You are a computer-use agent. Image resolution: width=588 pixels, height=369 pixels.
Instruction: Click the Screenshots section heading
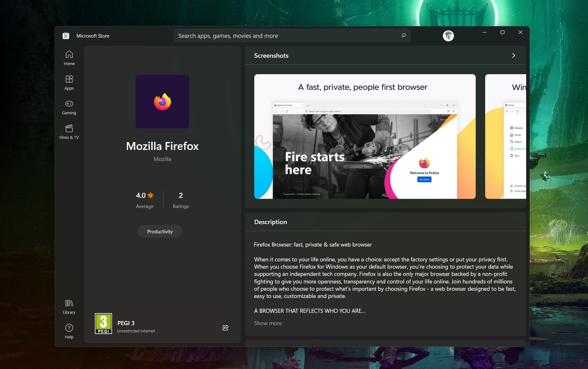click(x=271, y=56)
